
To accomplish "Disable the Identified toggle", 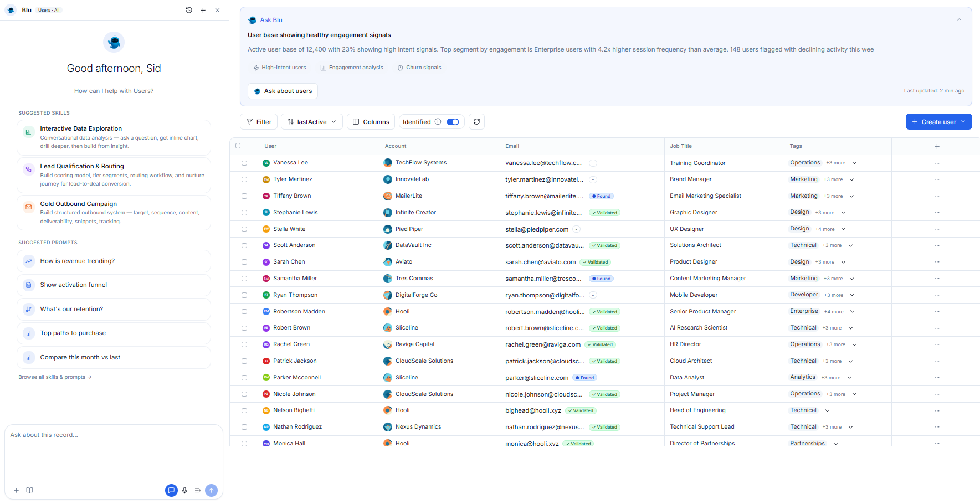I will tap(452, 121).
